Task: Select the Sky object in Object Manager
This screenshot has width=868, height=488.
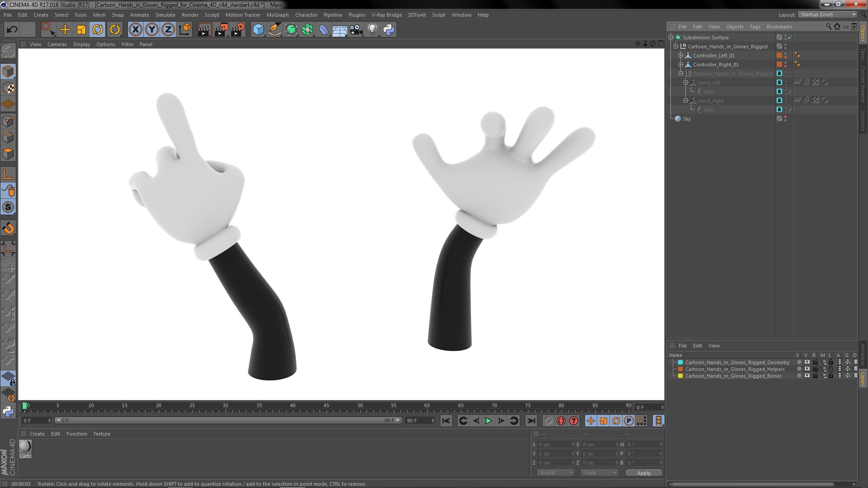Action: [687, 119]
